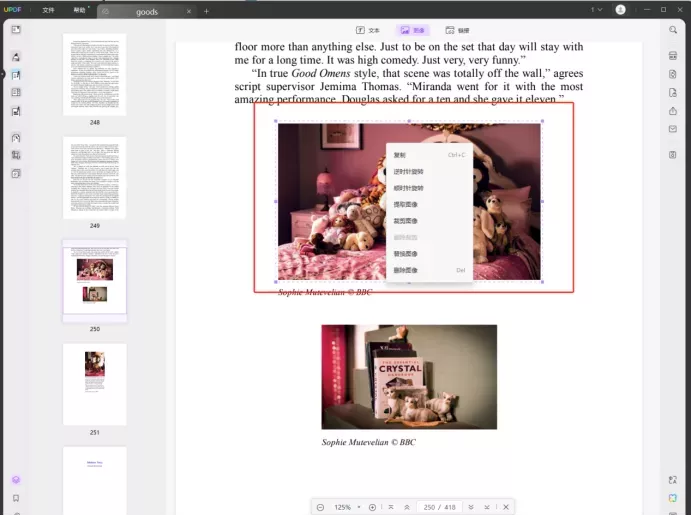Choose 提取图像 in the context menu
The height and width of the screenshot is (516, 692).
405,204
